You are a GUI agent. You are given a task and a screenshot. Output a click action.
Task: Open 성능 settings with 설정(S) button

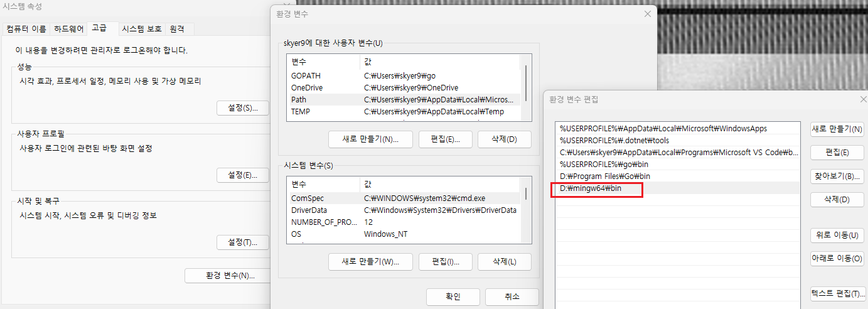[242, 107]
